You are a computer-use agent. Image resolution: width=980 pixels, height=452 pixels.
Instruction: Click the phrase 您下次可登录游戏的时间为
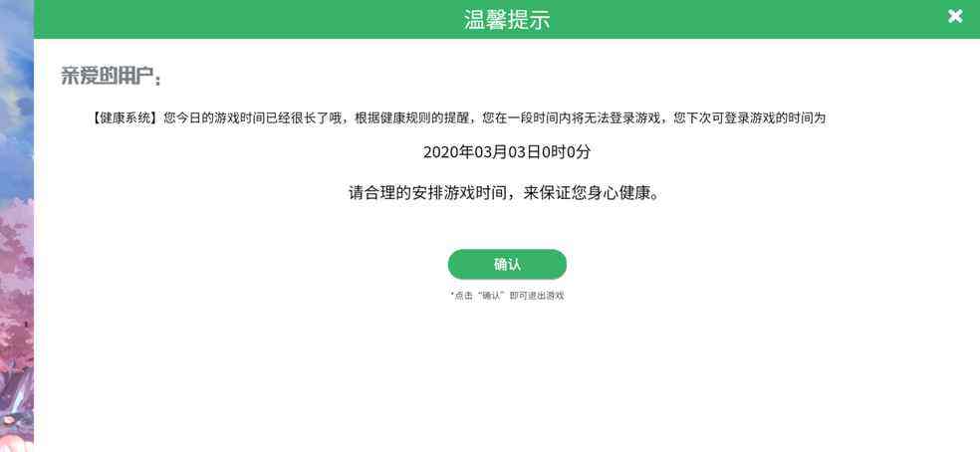pyautogui.click(x=750, y=118)
